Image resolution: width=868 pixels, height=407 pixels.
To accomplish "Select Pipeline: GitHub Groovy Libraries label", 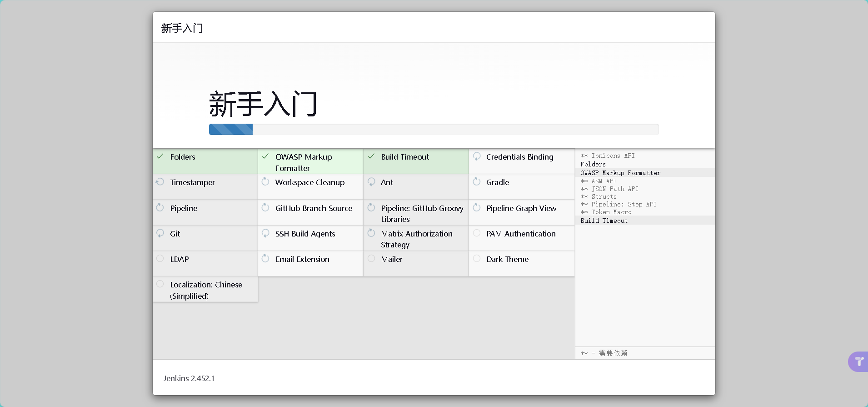I will [422, 214].
